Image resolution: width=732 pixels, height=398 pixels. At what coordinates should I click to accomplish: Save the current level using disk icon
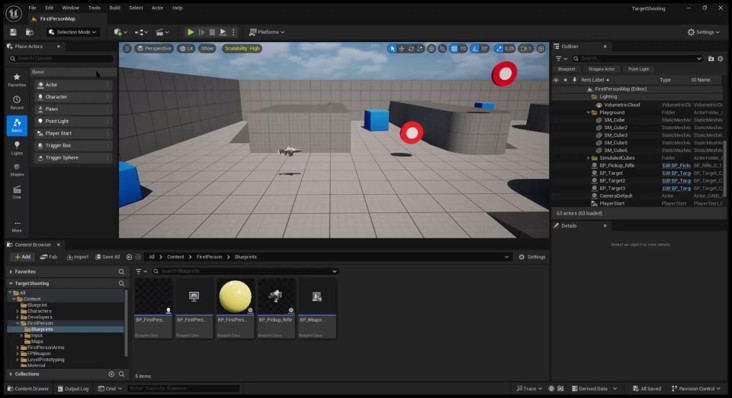pos(14,32)
